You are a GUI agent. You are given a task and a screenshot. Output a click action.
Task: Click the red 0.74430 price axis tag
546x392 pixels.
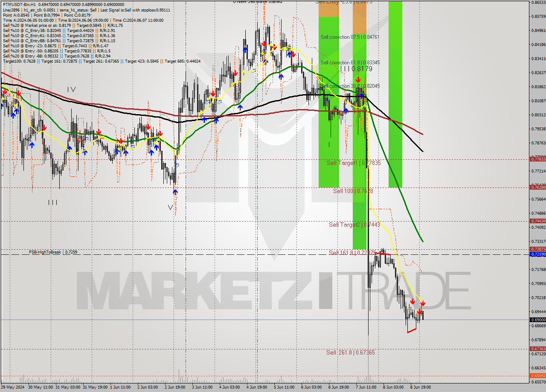(x=537, y=221)
